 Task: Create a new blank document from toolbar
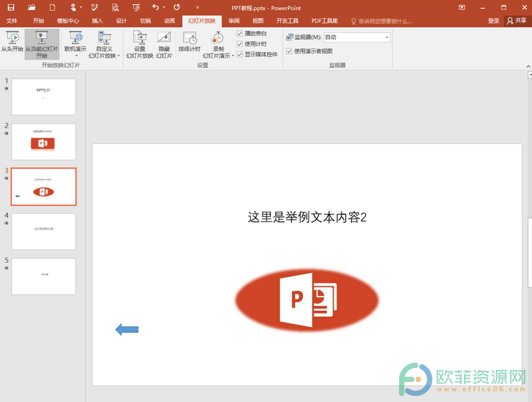tap(53, 7)
